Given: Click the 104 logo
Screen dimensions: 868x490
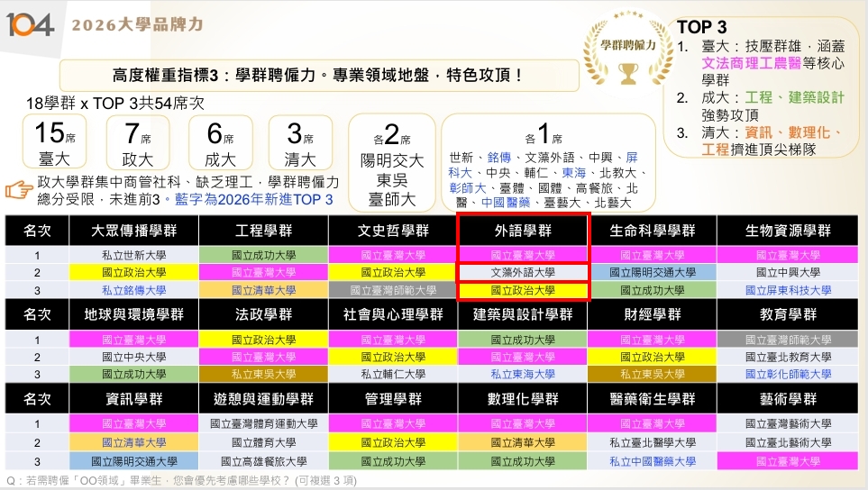Looking at the screenshot, I should tap(30, 24).
